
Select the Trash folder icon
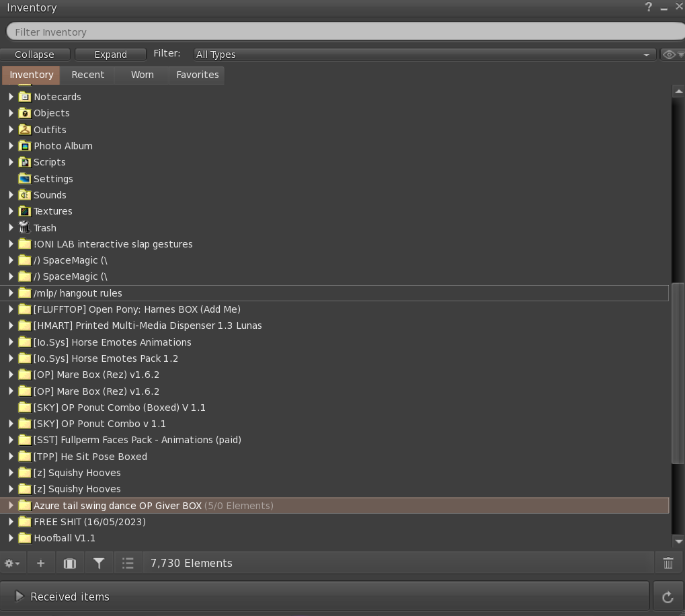click(24, 227)
